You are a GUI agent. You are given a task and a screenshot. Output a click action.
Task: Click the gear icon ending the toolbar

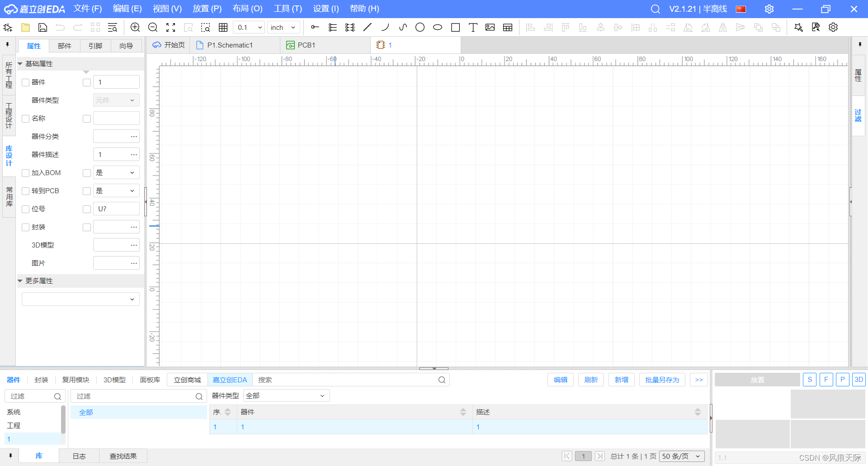[833, 28]
